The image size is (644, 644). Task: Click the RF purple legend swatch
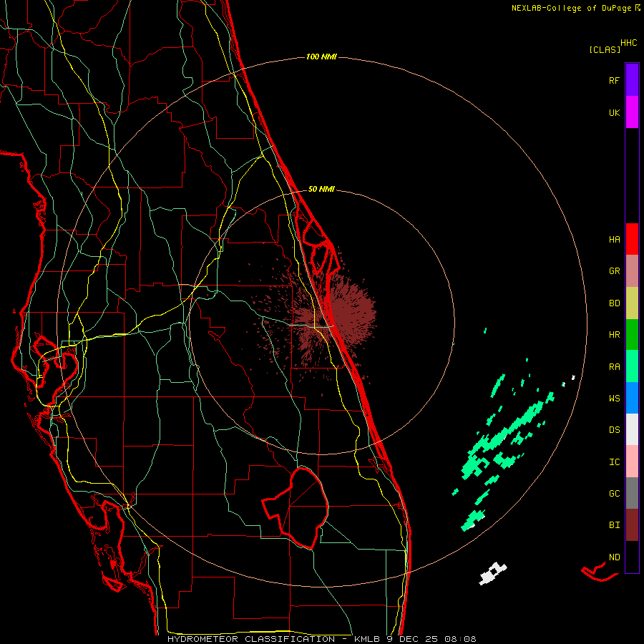[x=632, y=80]
